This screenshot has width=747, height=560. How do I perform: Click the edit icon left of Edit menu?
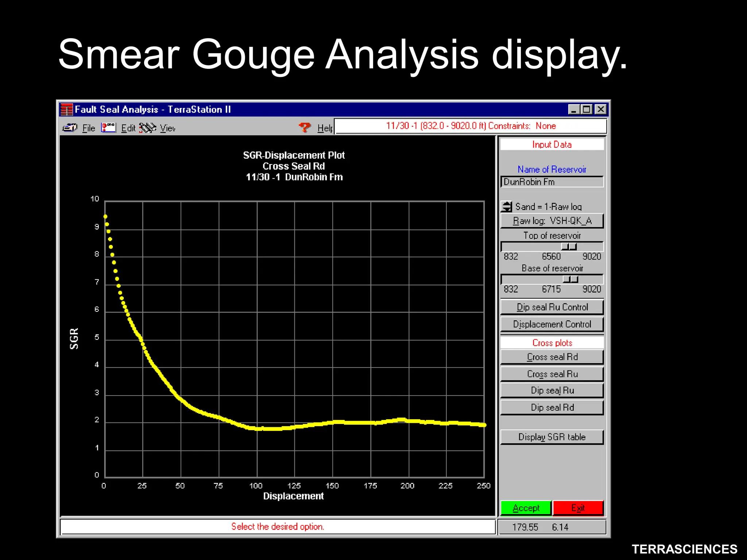[108, 128]
